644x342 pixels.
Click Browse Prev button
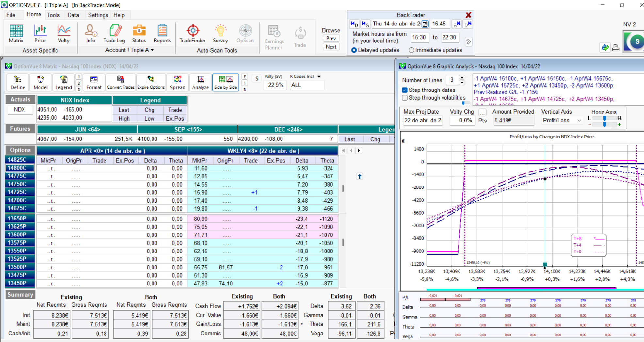point(331,38)
